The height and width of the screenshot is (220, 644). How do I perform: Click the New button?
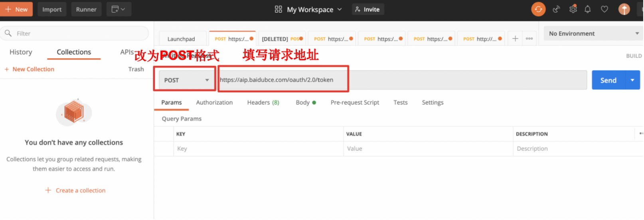coord(16,9)
